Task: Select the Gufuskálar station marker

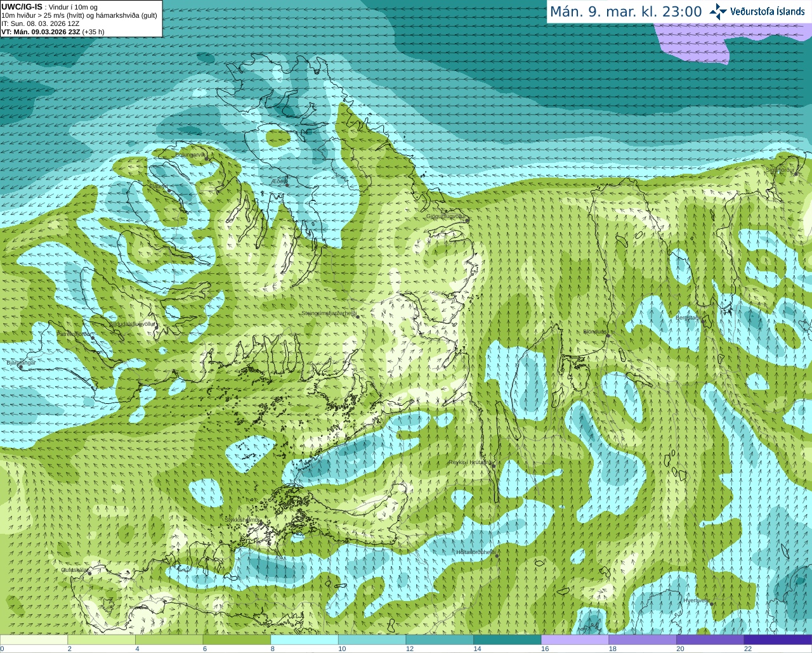Action: pyautogui.click(x=90, y=573)
